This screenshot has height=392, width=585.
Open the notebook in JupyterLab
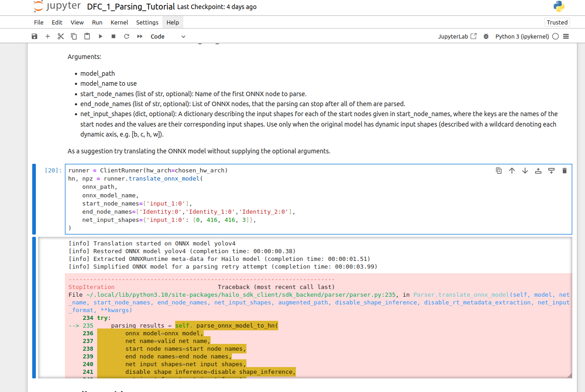point(457,36)
